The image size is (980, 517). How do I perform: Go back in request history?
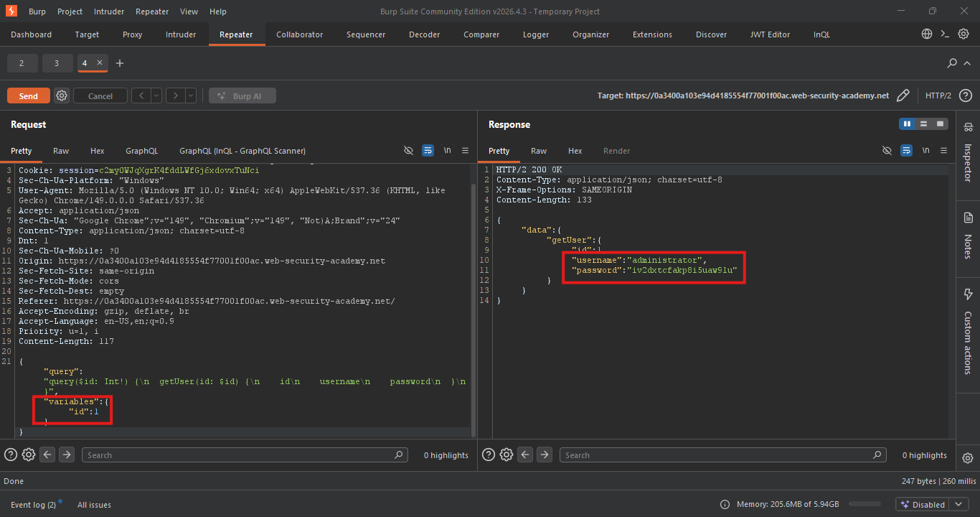coord(141,96)
